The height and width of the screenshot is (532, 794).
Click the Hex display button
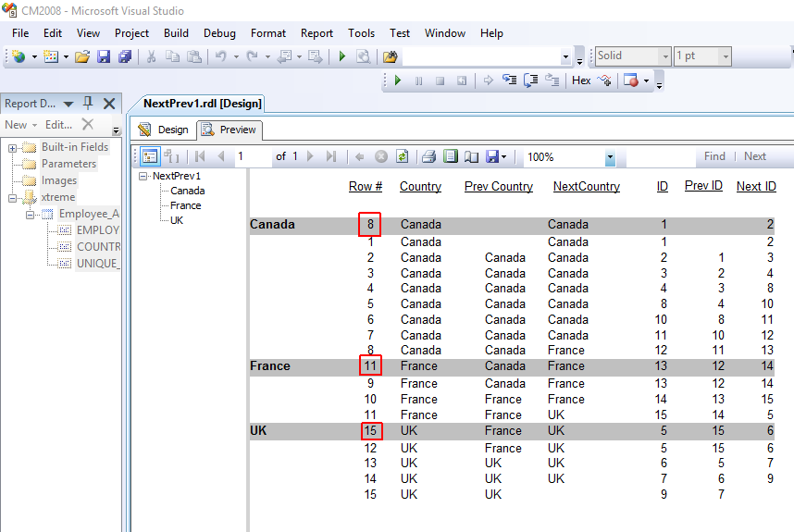581,80
